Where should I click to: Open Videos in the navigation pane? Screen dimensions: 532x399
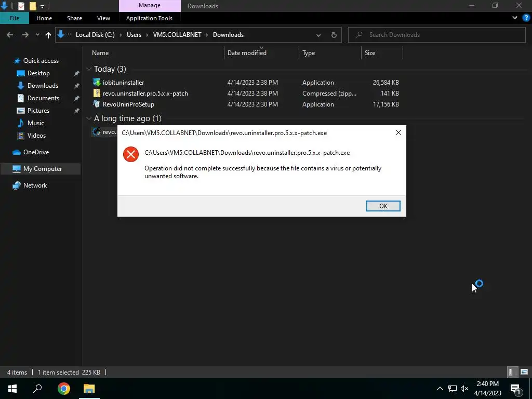[36, 136]
